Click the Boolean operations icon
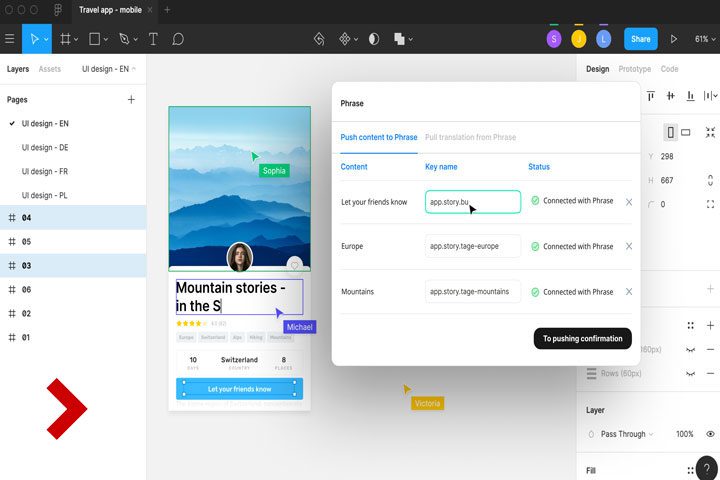720x480 pixels. [399, 39]
